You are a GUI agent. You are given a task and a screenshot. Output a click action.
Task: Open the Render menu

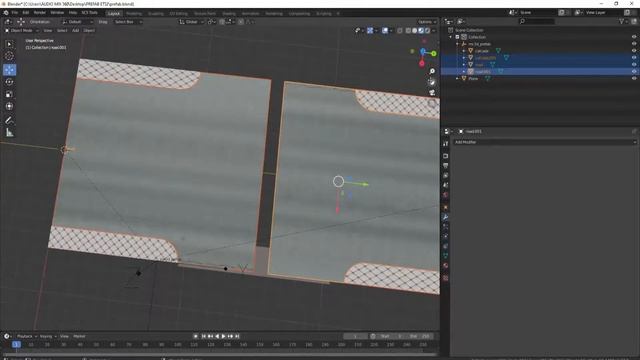pyautogui.click(x=40, y=13)
